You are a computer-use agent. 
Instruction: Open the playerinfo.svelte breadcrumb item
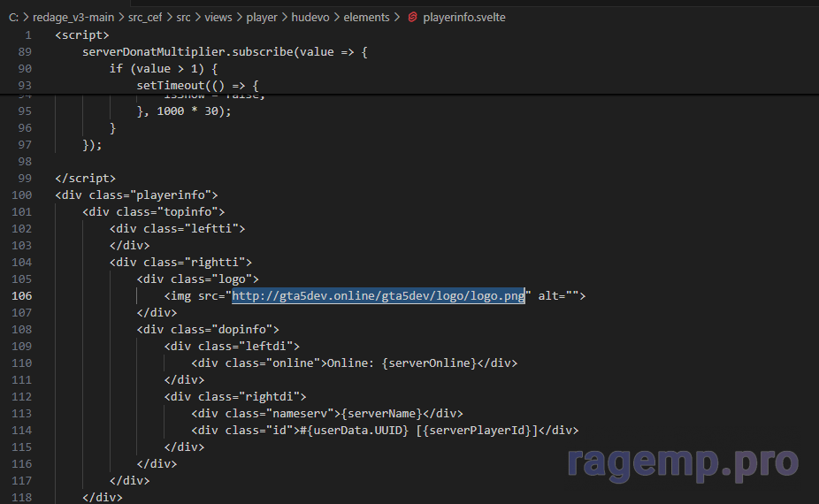pos(464,17)
